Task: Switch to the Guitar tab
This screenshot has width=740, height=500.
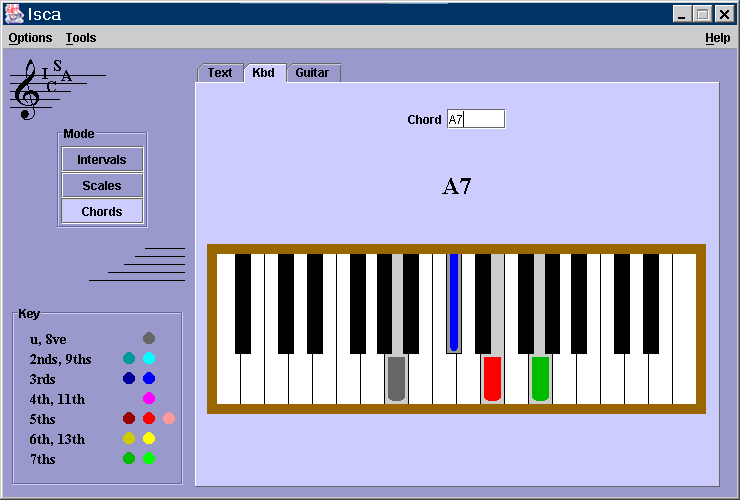Action: point(314,73)
